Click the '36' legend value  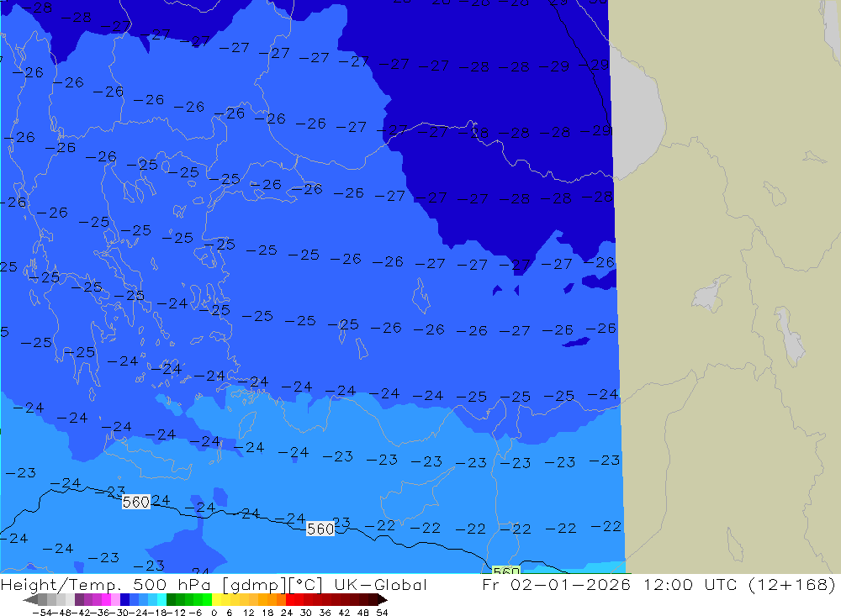(325, 613)
